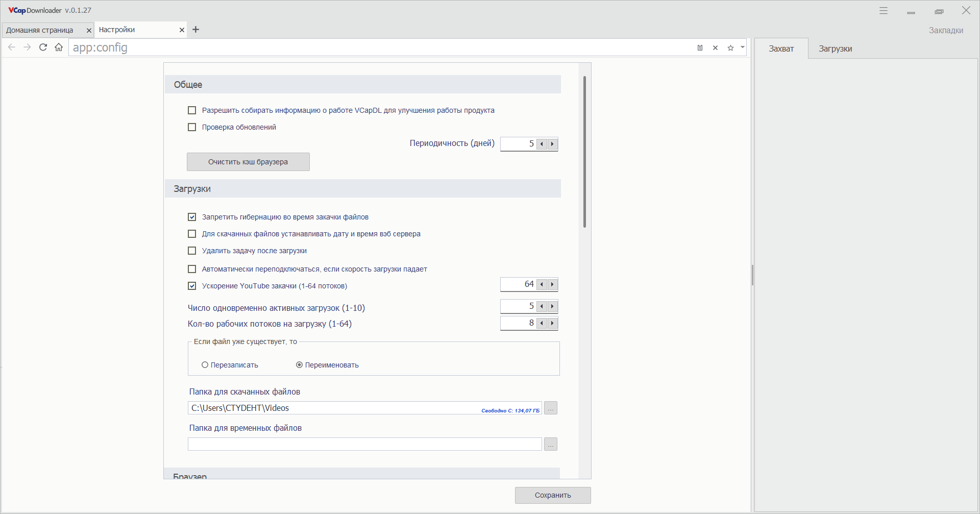Click the Периодичность value field
Viewport: 980px width, 514px height.
[x=518, y=144]
